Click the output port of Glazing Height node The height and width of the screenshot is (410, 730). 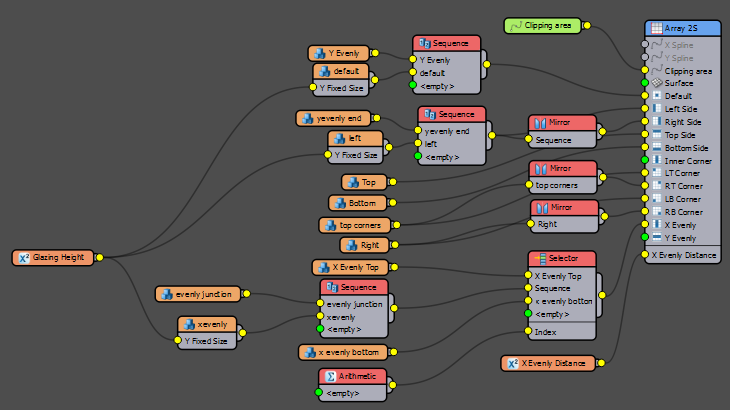click(98, 258)
